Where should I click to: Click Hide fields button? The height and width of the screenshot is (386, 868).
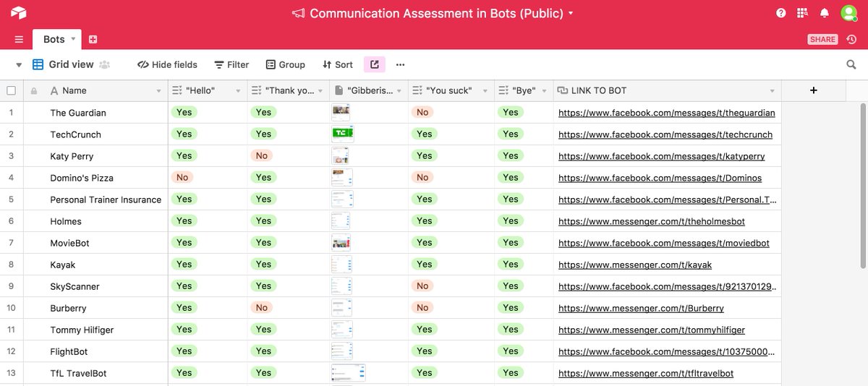coord(167,64)
